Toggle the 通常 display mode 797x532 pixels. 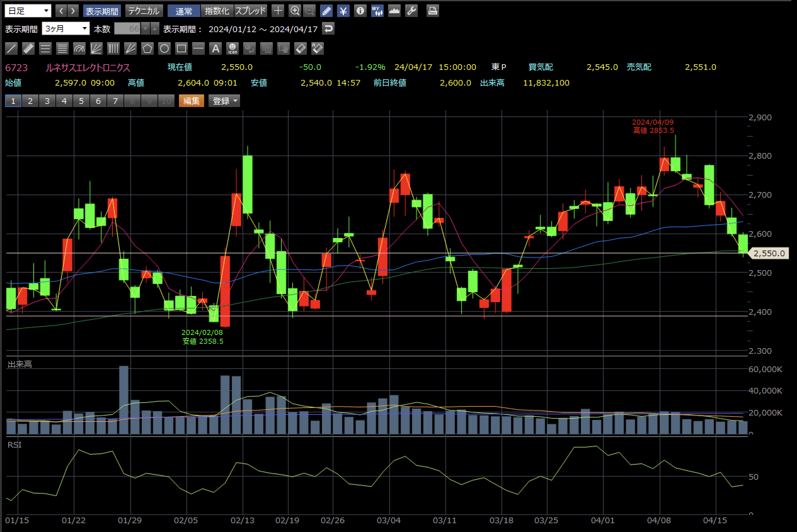point(184,11)
